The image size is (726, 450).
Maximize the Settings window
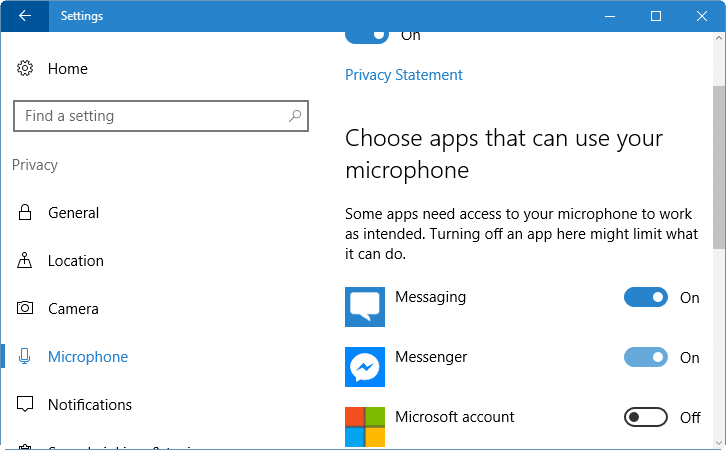coord(656,16)
